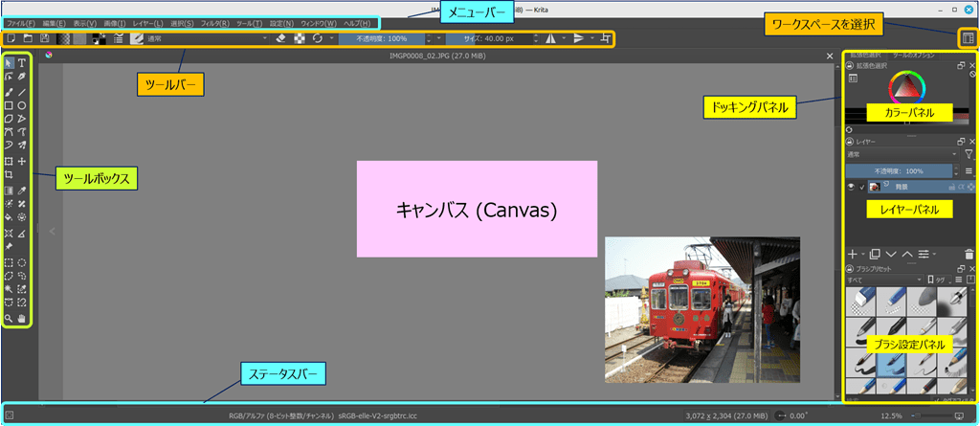
Task: Click the workspace chooser icon
Action: (x=967, y=38)
